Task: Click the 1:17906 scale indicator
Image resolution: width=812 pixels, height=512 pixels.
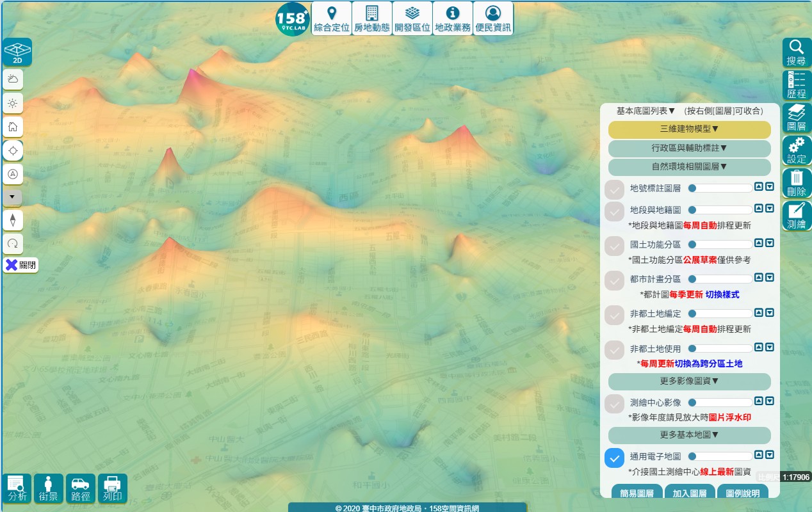Action: tap(796, 477)
